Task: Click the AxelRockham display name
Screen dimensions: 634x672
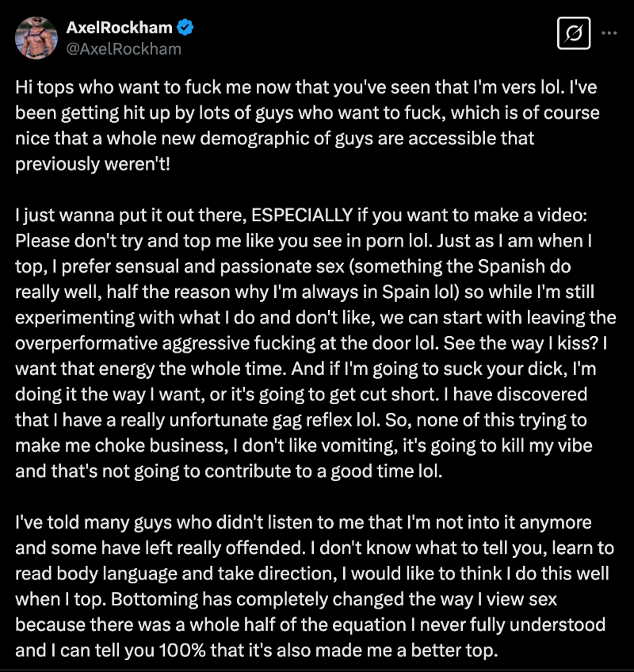Action: [119, 28]
